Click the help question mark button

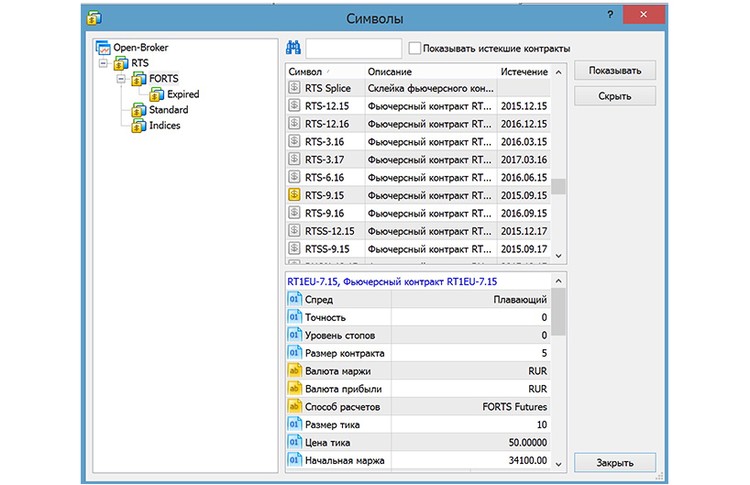pos(610,15)
